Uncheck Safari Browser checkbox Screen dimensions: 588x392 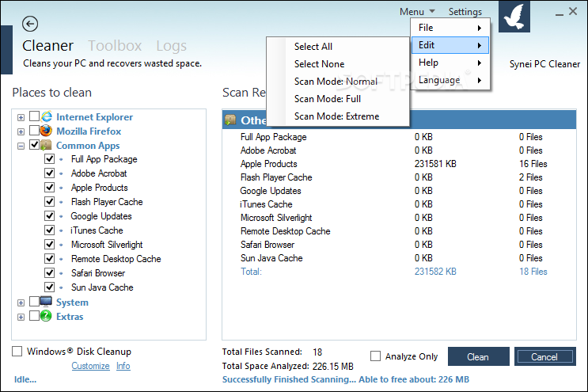click(x=50, y=272)
